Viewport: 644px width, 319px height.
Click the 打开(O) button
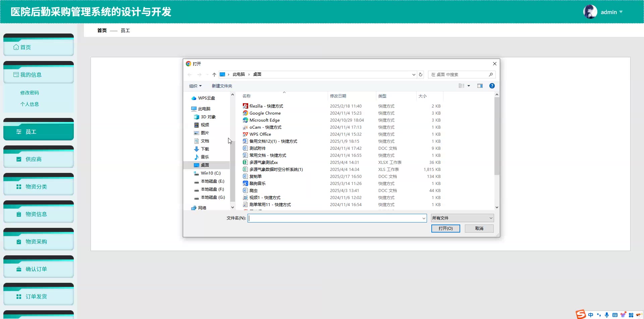[445, 229]
